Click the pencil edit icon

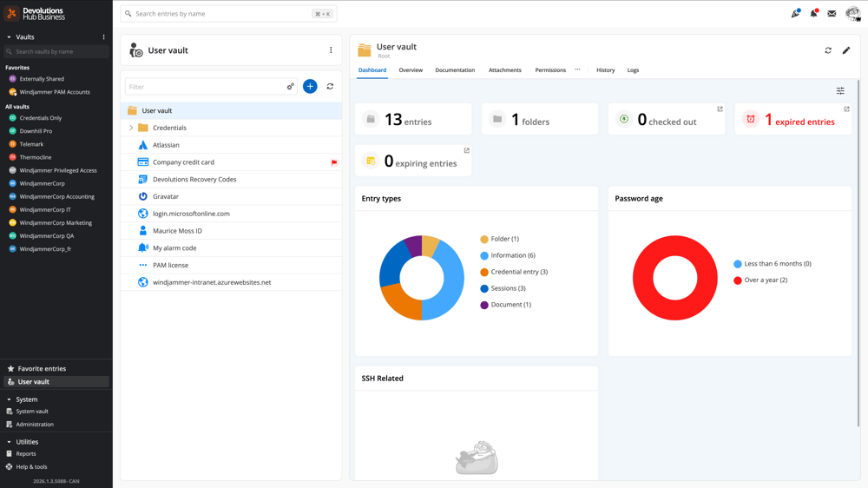click(846, 50)
